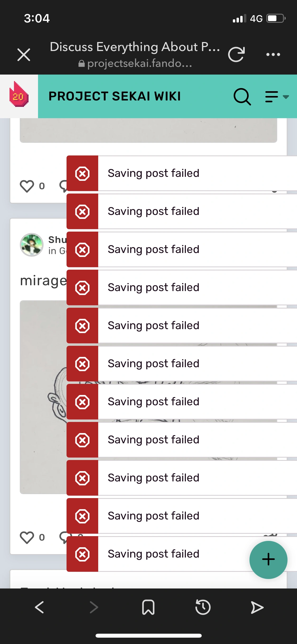Image resolution: width=297 pixels, height=644 pixels.
Task: Tap the error toast progress bar
Action: click(197, 191)
